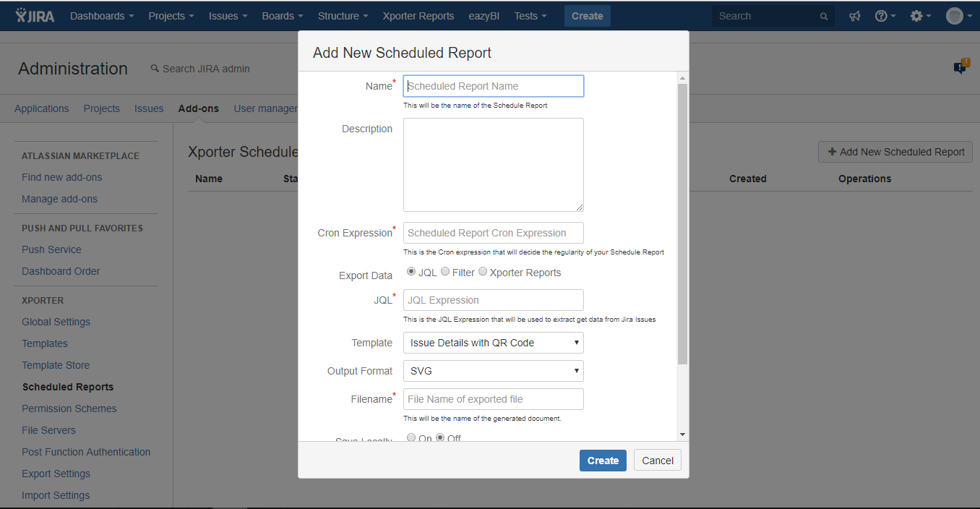This screenshot has width=980, height=509.
Task: Open Xporter Global Settings
Action: point(56,322)
